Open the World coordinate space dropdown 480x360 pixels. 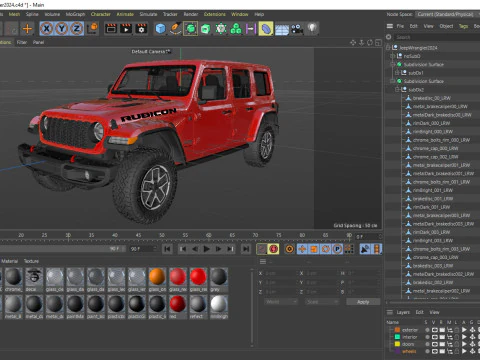281,302
